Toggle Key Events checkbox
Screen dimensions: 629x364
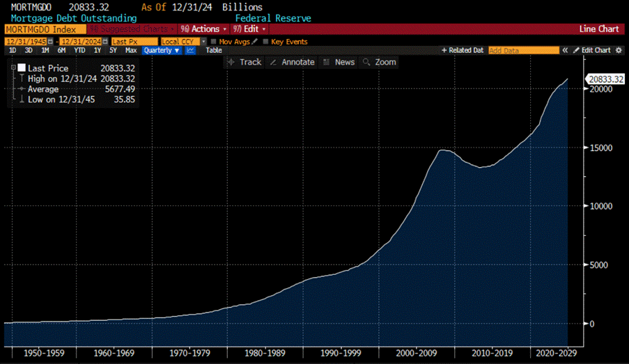pos(265,41)
